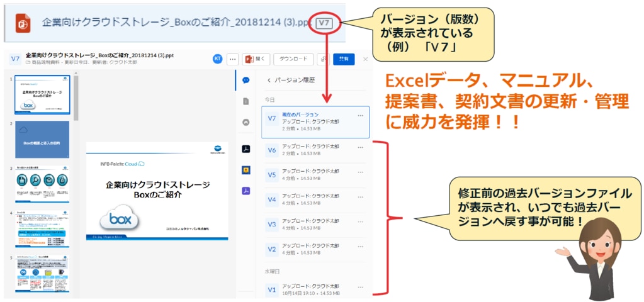Screen dimensions: 644x302
Task: Select slide 3 thumbnail with round icons
Action: click(42, 184)
